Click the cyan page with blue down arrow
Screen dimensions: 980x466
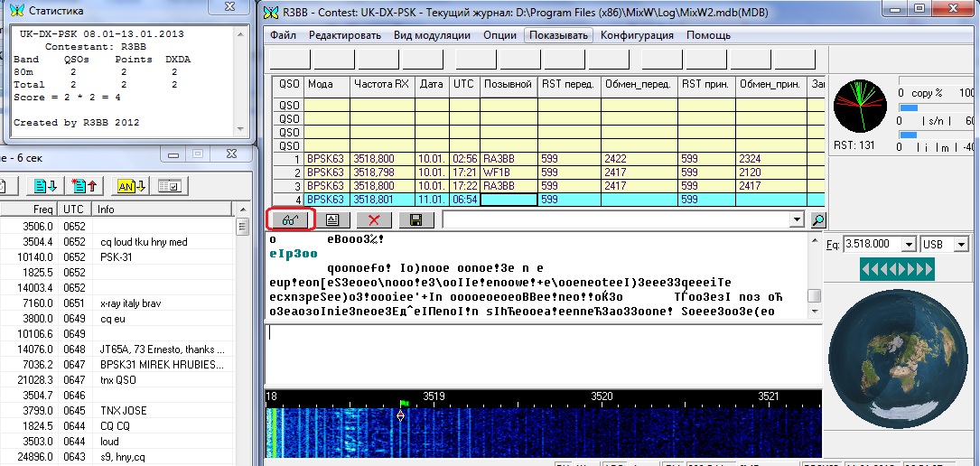(x=45, y=186)
